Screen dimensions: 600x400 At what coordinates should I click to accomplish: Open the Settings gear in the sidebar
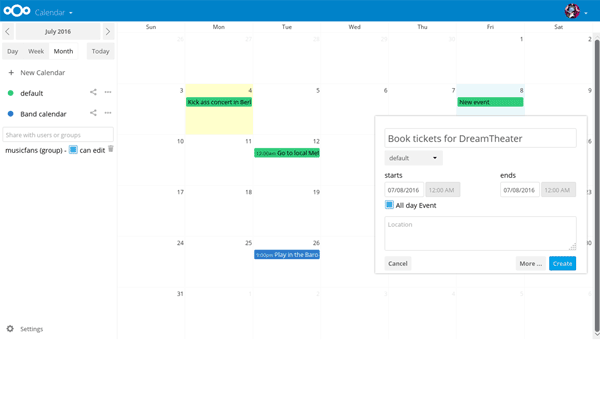11,329
